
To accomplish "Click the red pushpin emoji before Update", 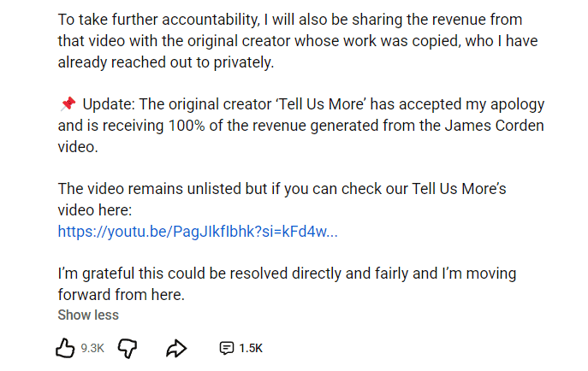I will click(68, 104).
